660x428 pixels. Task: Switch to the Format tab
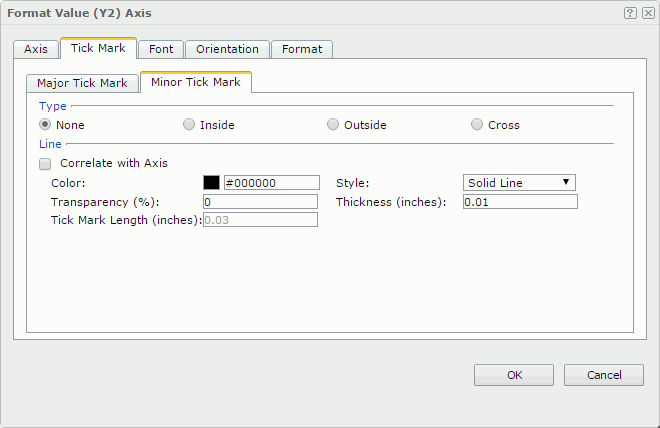[x=301, y=49]
